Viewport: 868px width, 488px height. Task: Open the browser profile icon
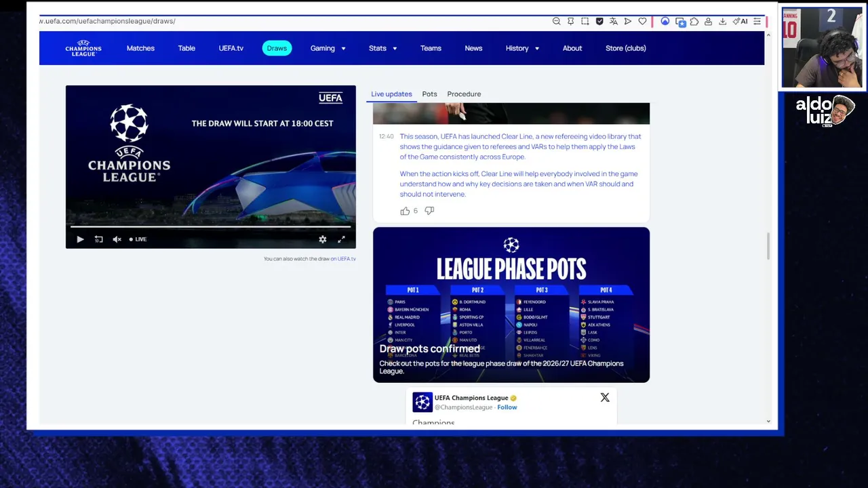(x=708, y=22)
